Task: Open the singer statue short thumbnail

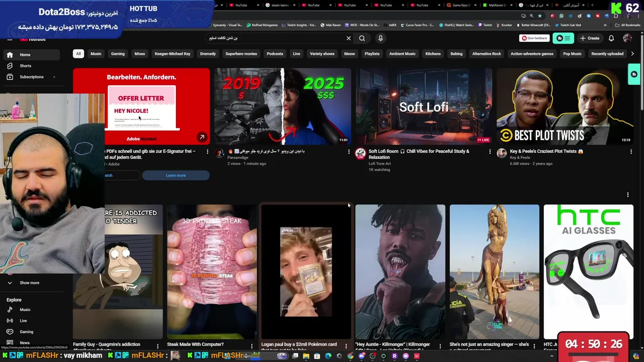Action: pos(494,271)
